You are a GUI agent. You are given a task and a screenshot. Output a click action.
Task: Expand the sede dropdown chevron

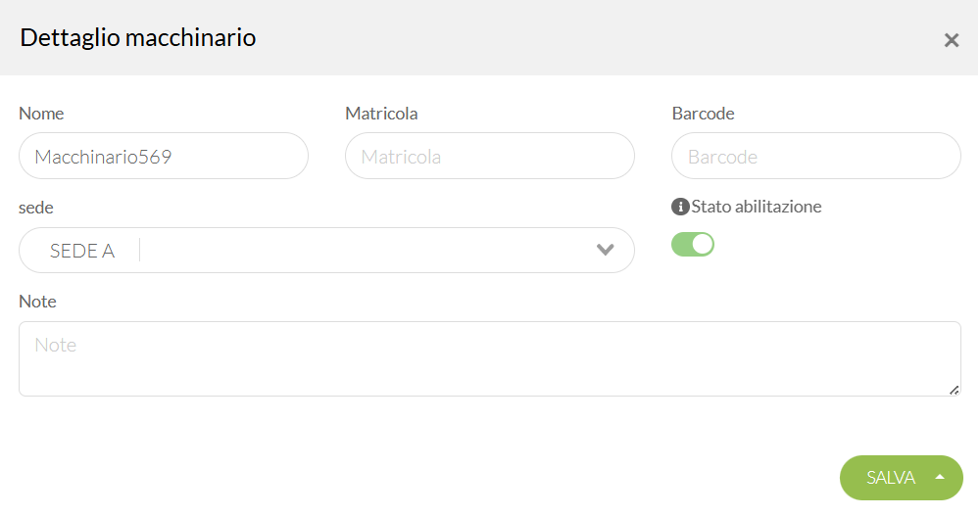tap(605, 250)
